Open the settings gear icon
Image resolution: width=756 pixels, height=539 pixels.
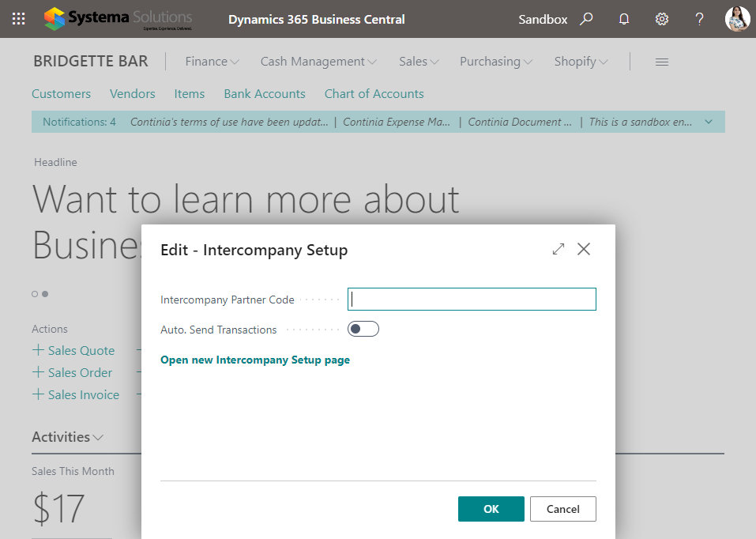point(662,19)
